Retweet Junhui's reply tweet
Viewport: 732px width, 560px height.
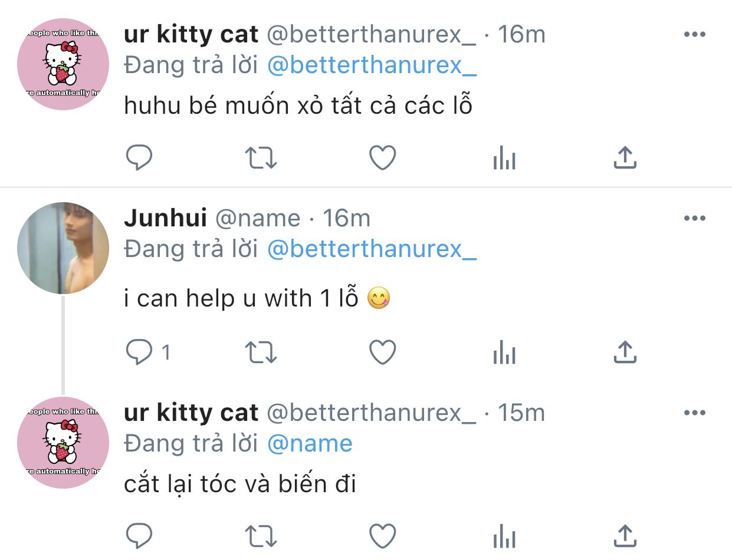[x=260, y=352]
